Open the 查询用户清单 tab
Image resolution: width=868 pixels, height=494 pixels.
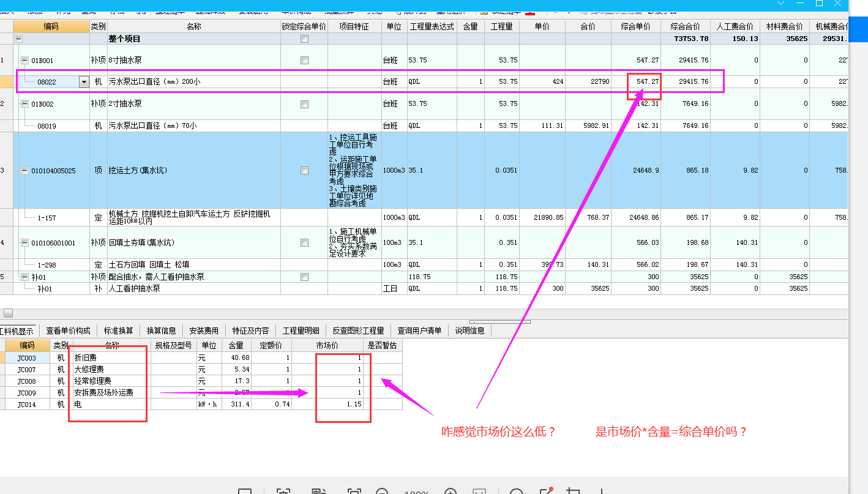[419, 331]
